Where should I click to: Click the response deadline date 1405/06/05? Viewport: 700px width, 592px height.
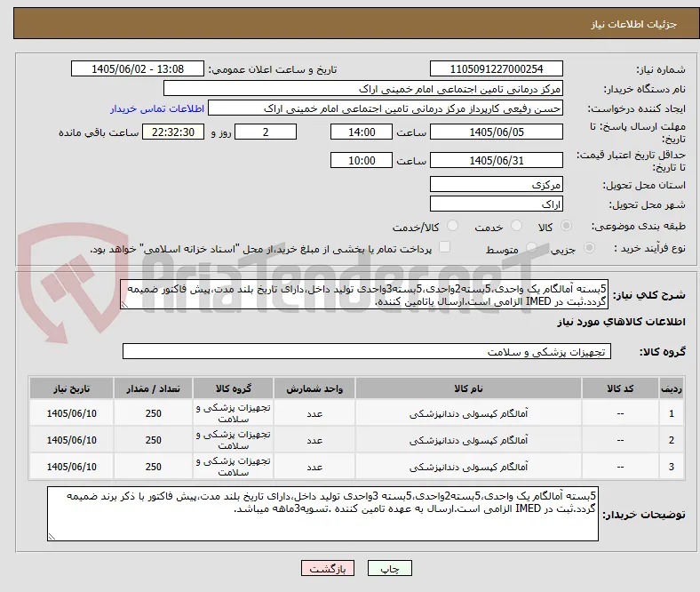coord(496,132)
